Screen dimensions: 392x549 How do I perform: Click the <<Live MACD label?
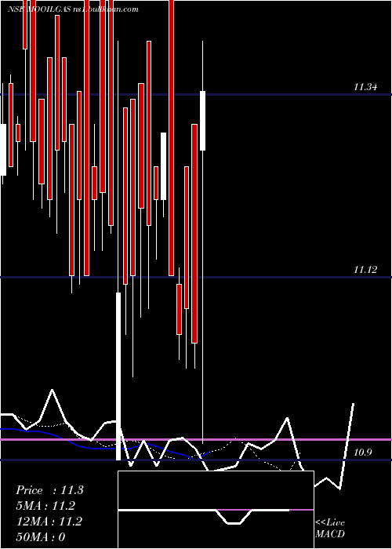[330, 529]
